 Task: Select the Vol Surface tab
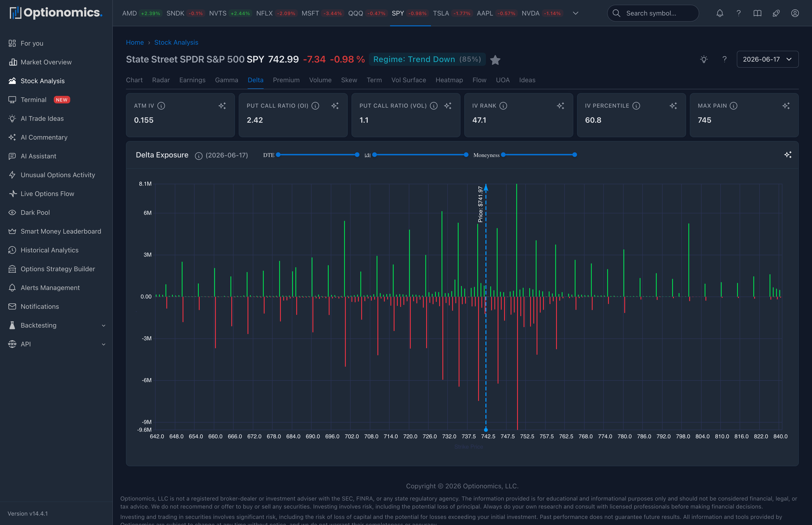[409, 80]
